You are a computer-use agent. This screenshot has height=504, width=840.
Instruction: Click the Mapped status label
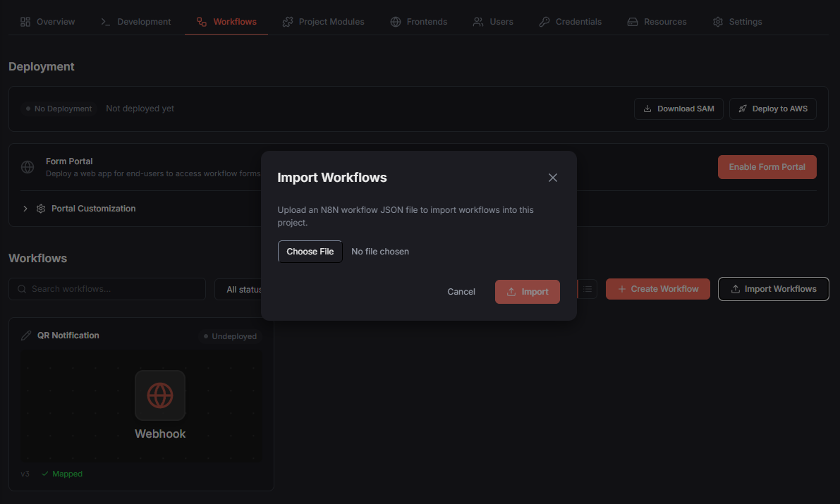click(62, 474)
